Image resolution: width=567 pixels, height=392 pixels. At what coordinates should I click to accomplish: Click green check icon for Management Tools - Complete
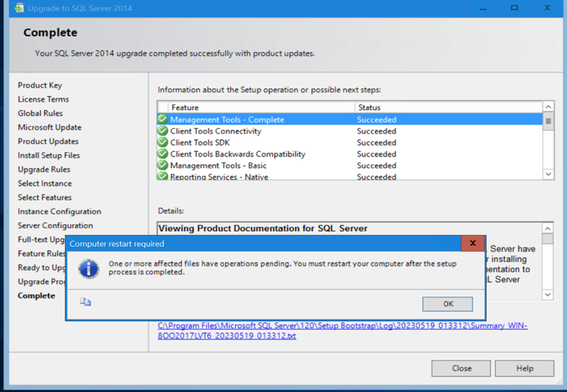click(x=163, y=119)
